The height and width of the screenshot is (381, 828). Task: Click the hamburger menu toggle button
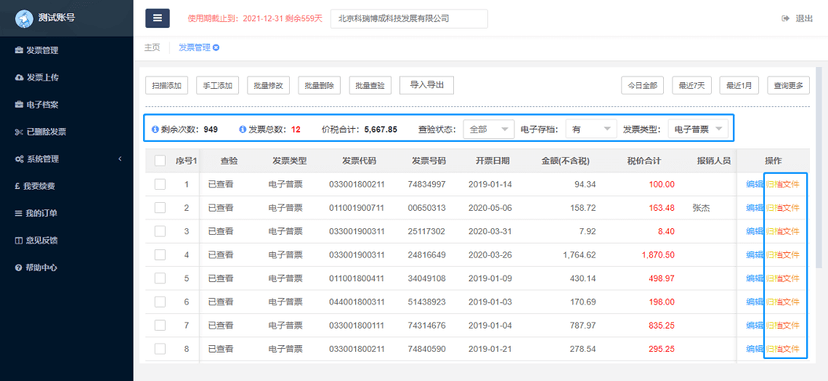pos(157,18)
